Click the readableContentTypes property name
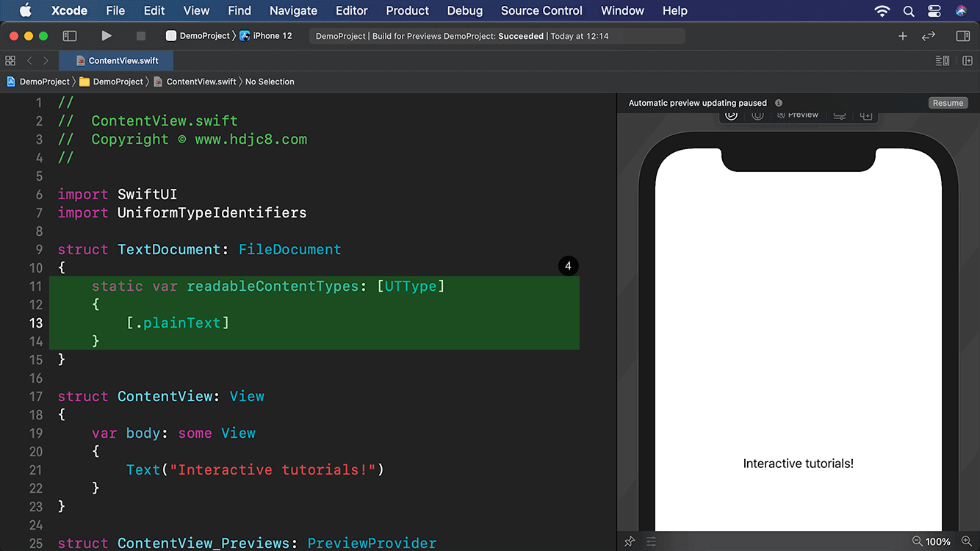This screenshot has height=551, width=980. pos(273,287)
